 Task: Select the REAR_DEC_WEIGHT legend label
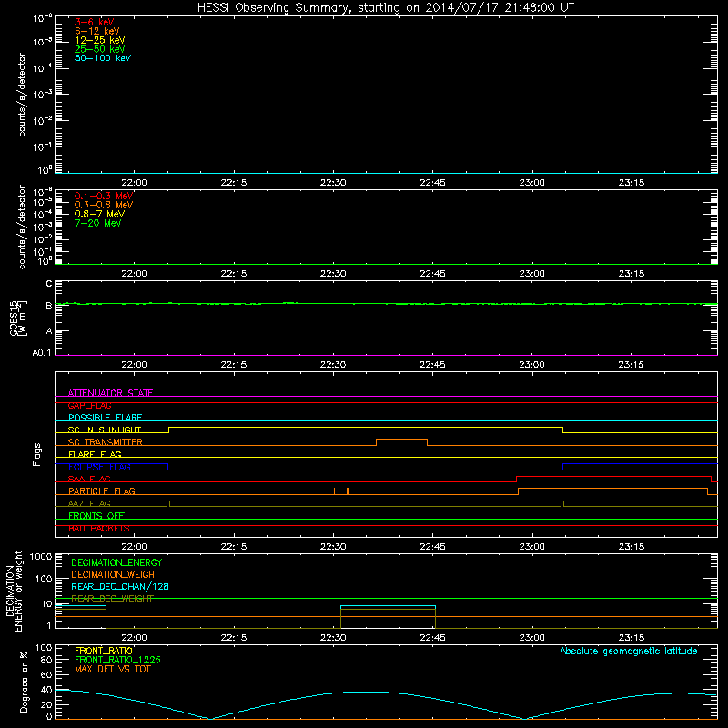112,599
